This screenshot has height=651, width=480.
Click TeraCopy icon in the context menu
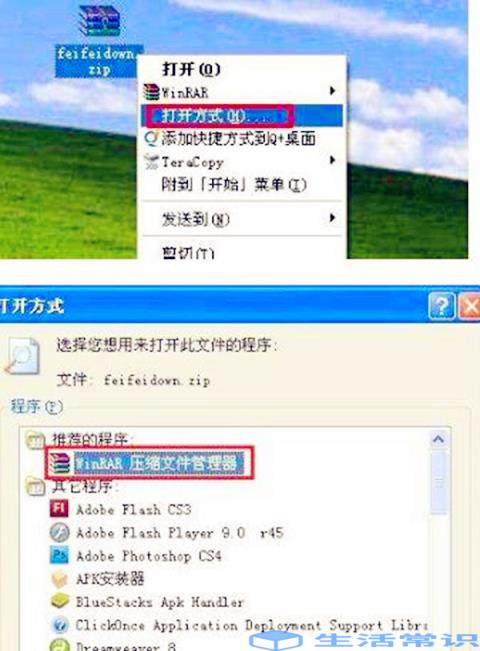[x=152, y=162]
